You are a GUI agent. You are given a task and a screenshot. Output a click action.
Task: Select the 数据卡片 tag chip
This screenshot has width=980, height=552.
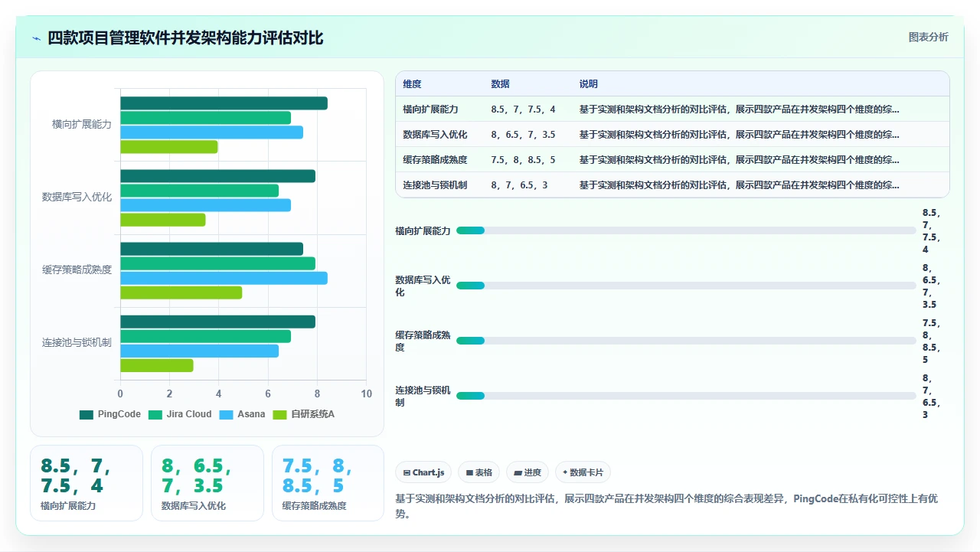(x=583, y=472)
